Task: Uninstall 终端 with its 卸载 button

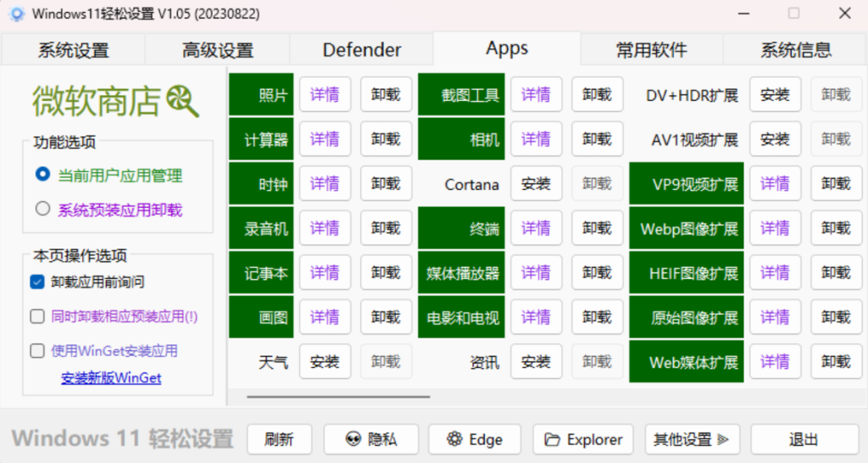Action: click(598, 227)
